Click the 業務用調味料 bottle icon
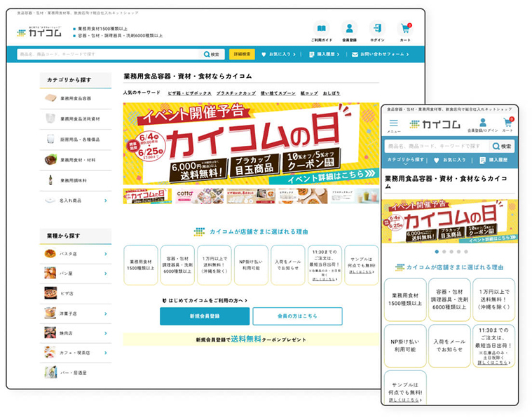532x418 pixels. click(x=50, y=180)
